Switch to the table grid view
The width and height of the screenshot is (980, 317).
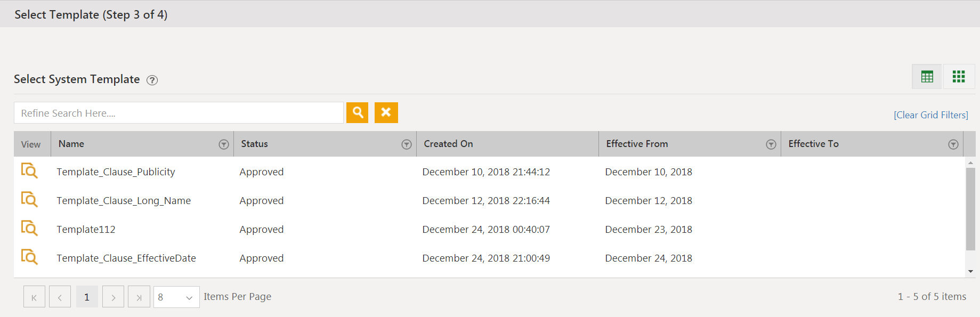coord(927,77)
